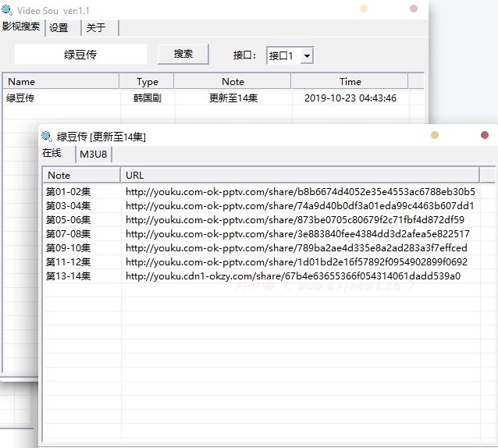Sort results by Name column header
Image resolution: width=498 pixels, height=448 pixels.
[x=61, y=82]
